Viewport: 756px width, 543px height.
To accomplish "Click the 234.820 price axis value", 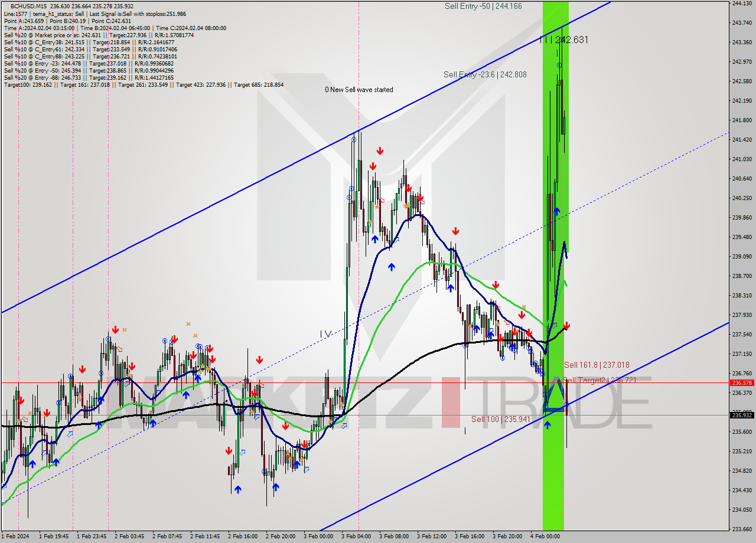I will [742, 470].
